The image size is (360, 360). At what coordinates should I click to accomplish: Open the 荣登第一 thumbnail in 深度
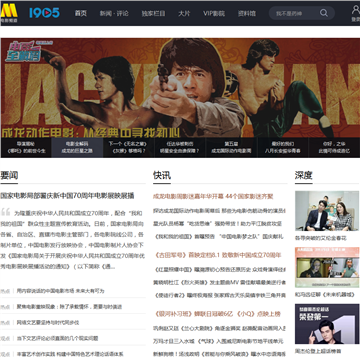click(x=327, y=324)
